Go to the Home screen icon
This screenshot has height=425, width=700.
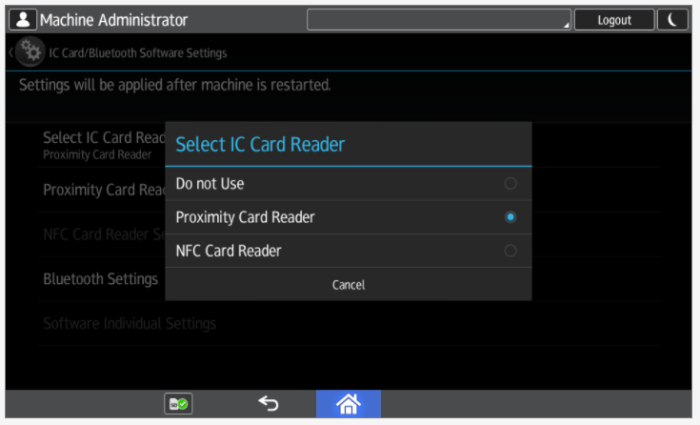pyautogui.click(x=348, y=404)
